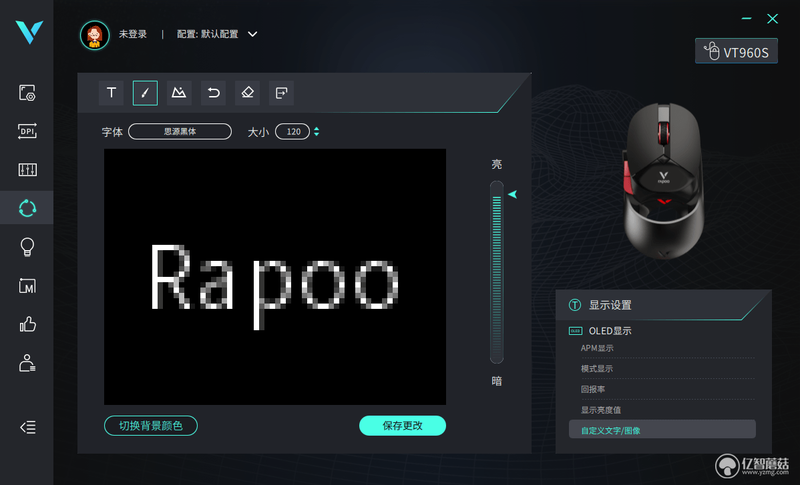The image size is (800, 485).
Task: Click the 切换背景颜色 button
Action: point(151,425)
